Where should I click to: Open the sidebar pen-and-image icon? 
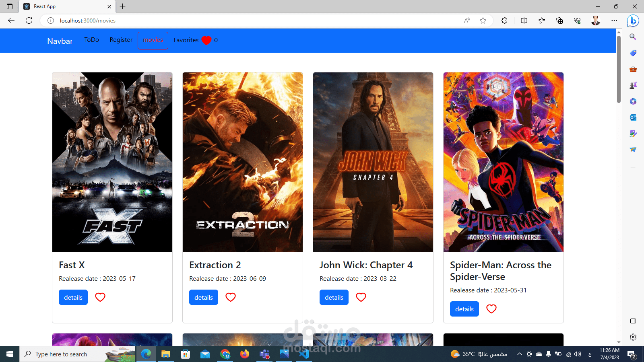point(633,134)
